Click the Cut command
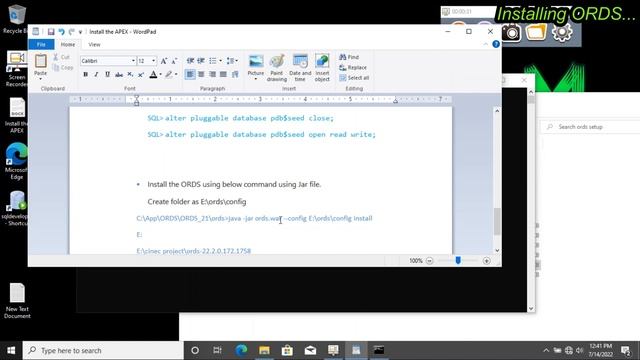Viewport: 640px width, 360px height. [62, 57]
